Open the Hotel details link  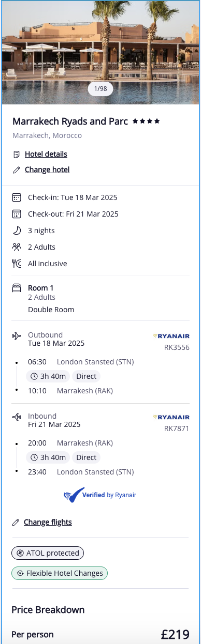click(x=46, y=154)
